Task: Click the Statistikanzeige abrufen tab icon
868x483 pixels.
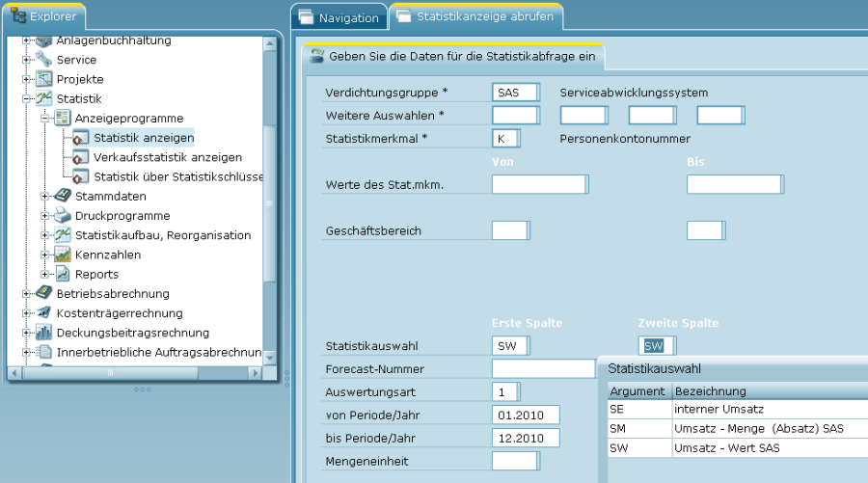Action: (403, 16)
